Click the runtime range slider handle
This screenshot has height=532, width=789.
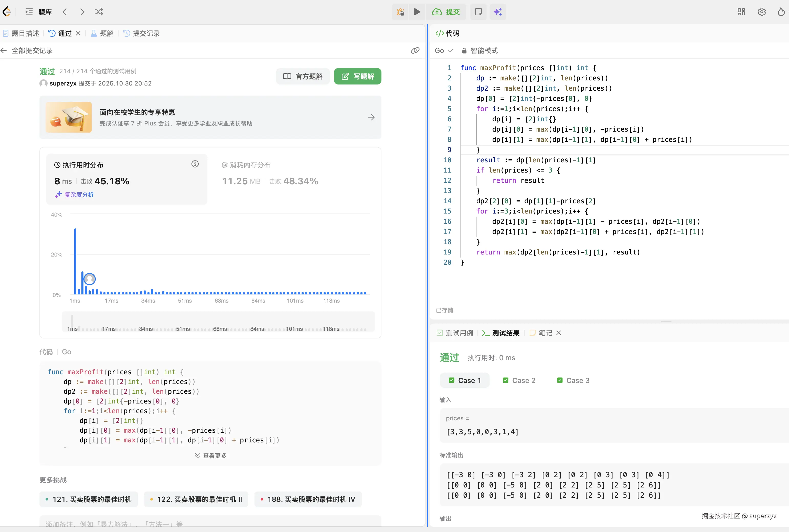(x=72, y=321)
